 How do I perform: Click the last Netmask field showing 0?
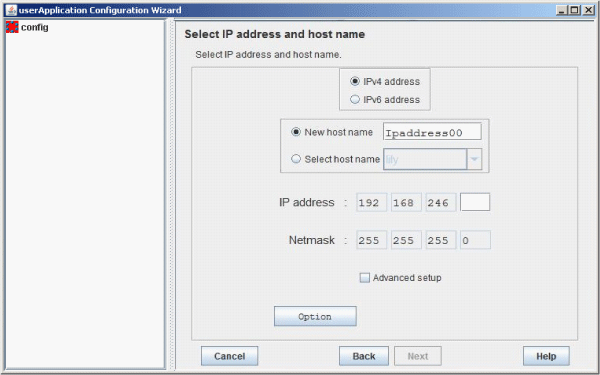pyautogui.click(x=475, y=240)
